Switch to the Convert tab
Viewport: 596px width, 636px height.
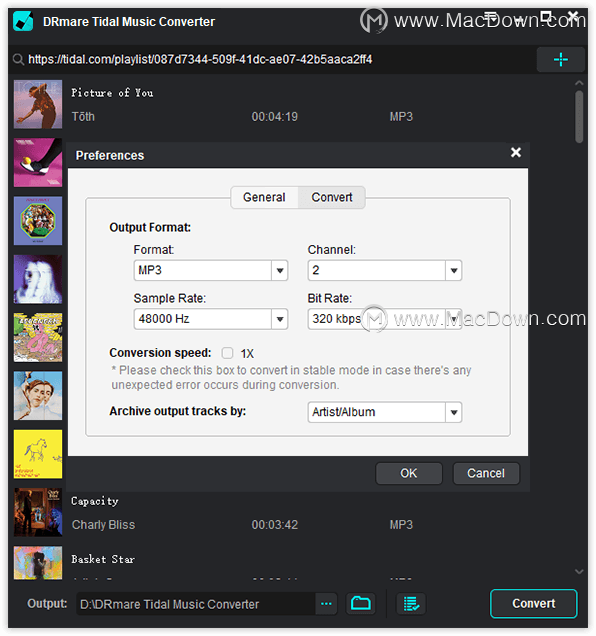[x=331, y=197]
